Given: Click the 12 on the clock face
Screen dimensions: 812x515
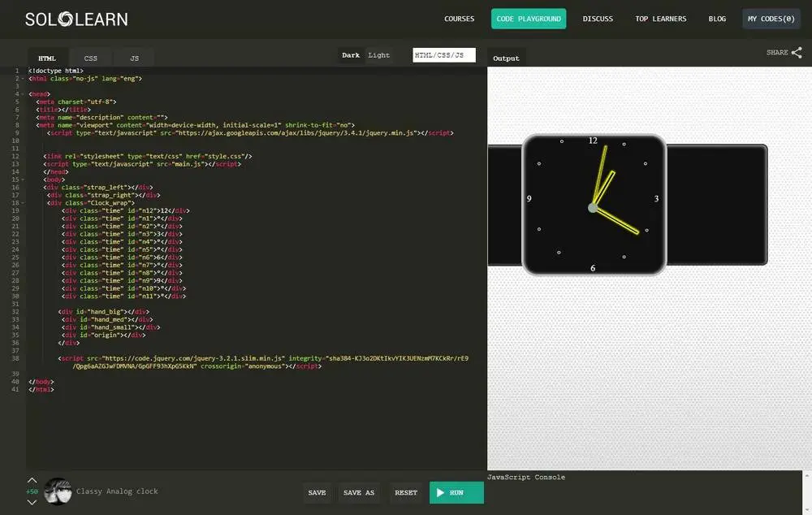Looking at the screenshot, I should [x=593, y=141].
